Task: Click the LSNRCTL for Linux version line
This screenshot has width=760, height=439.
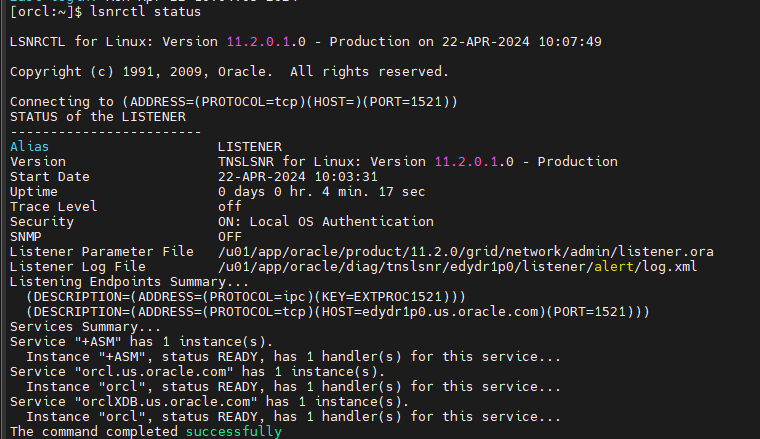Action: [305, 42]
